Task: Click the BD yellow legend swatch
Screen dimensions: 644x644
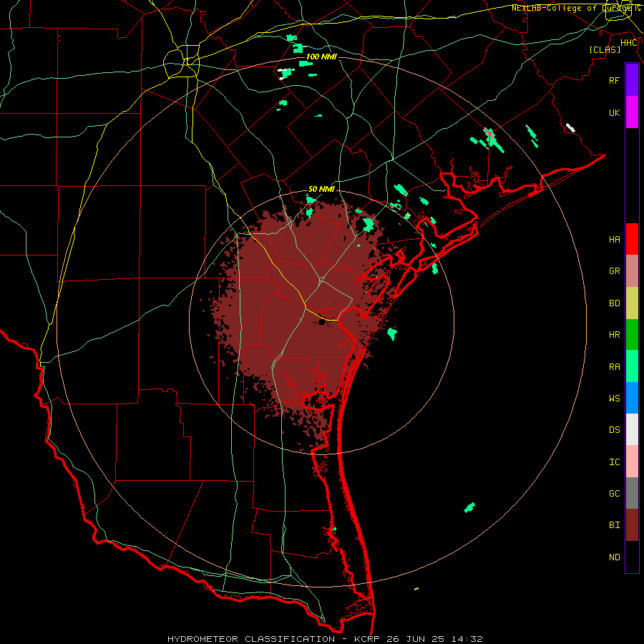Action: [632, 303]
